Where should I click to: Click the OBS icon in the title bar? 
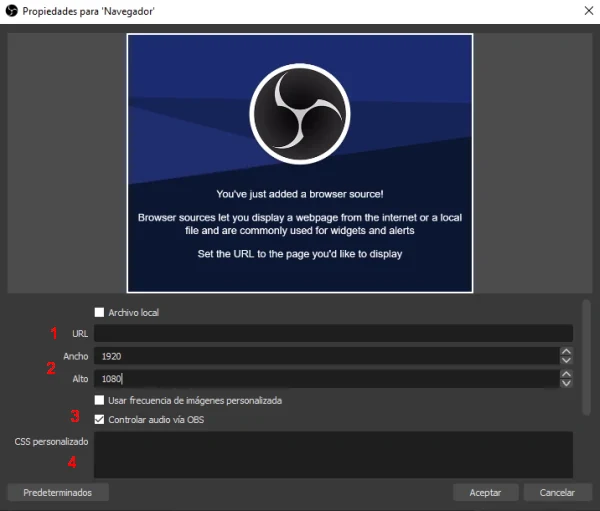[12, 10]
